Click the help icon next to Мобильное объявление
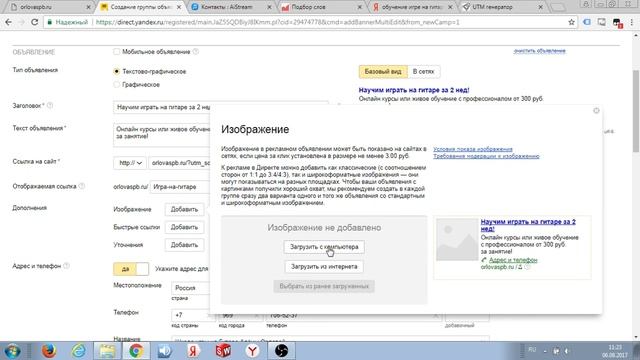This screenshot has width=640, height=360. click(x=196, y=51)
